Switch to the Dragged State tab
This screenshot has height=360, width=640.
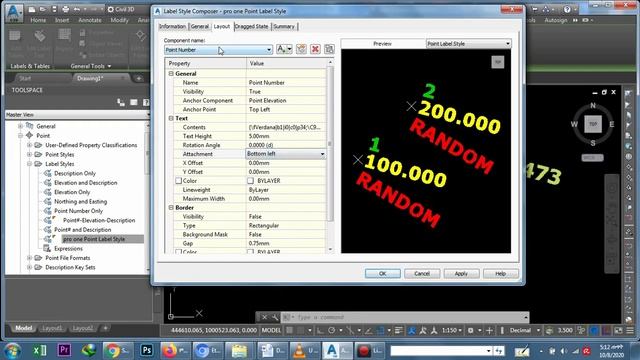coord(251,27)
